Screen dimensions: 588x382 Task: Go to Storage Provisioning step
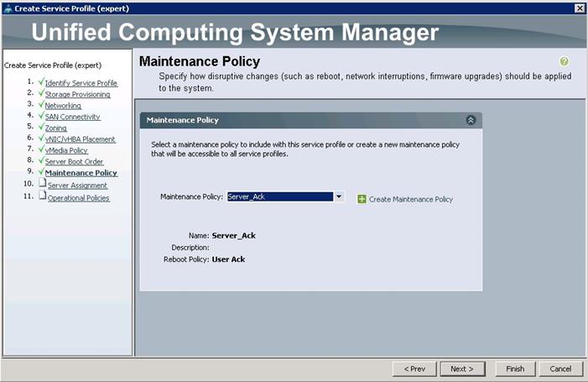[78, 95]
